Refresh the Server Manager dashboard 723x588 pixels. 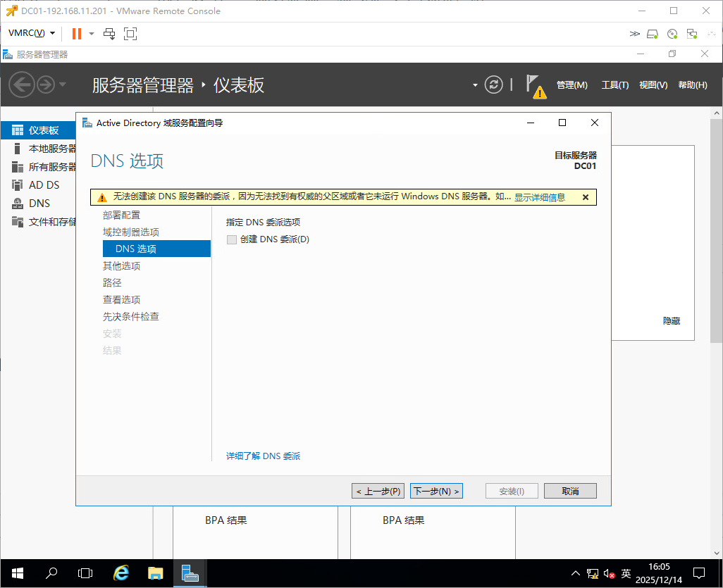[493, 85]
